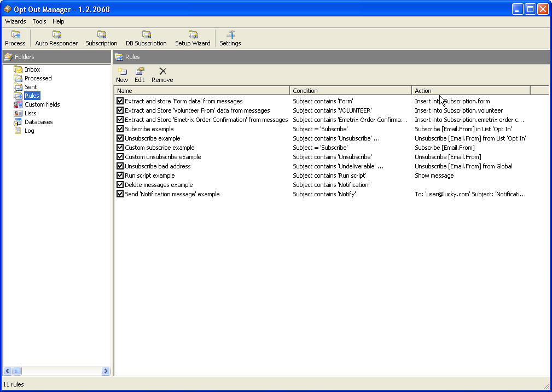Create a New rule
The image size is (552, 392).
point(122,75)
